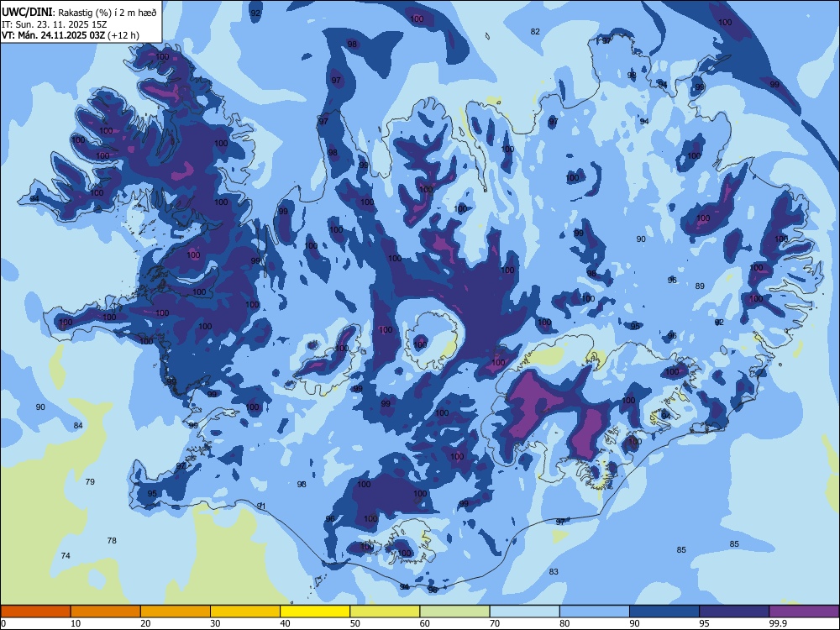Click the '50' legend tick label
The image size is (840, 630).
(355, 623)
